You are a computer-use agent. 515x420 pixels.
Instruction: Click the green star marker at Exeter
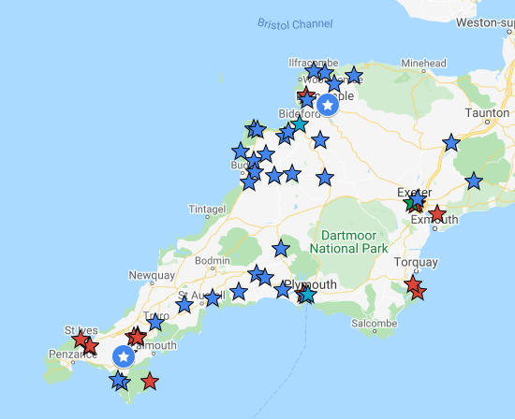click(409, 205)
